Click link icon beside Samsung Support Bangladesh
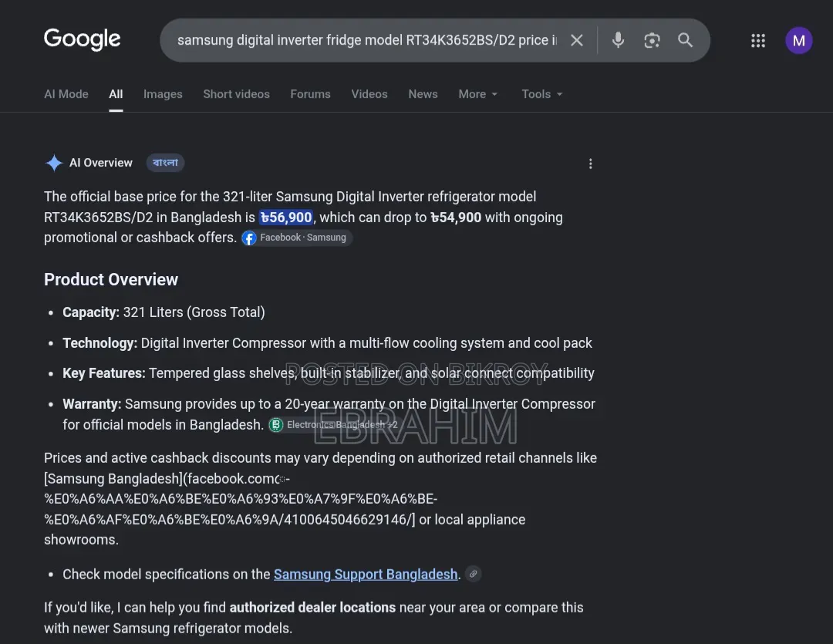833x644 pixels. [473, 574]
